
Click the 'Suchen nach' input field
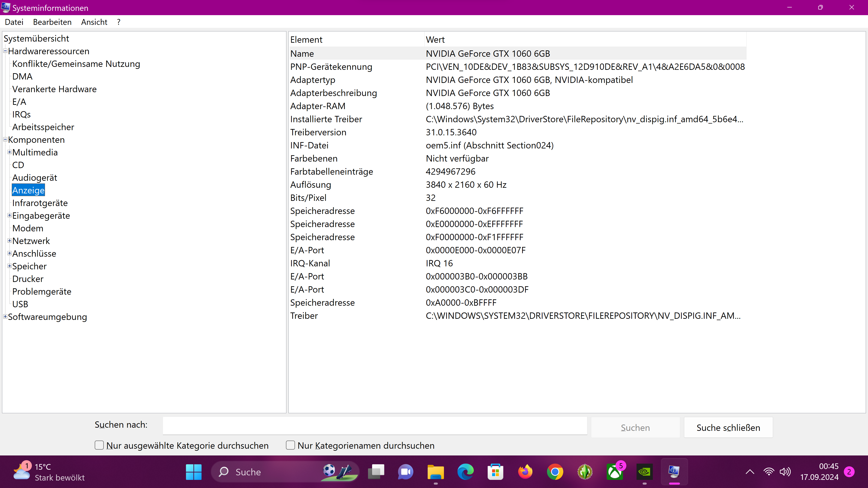tap(374, 425)
